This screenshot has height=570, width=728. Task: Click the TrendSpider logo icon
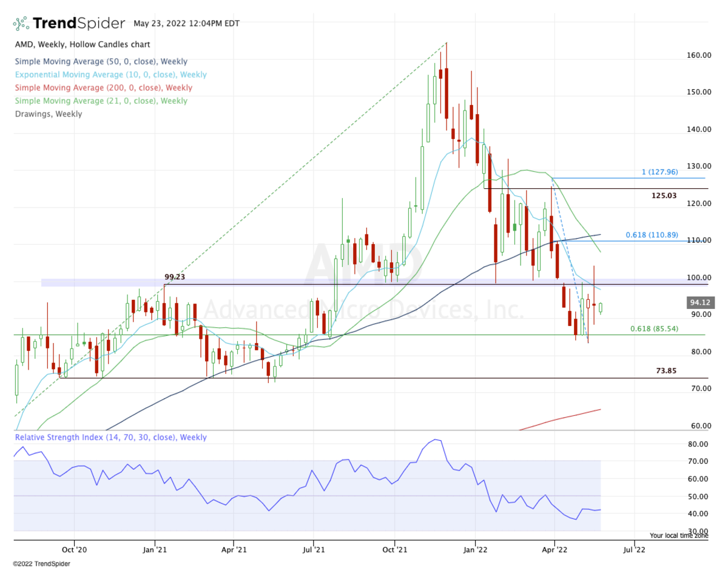[x=21, y=24]
